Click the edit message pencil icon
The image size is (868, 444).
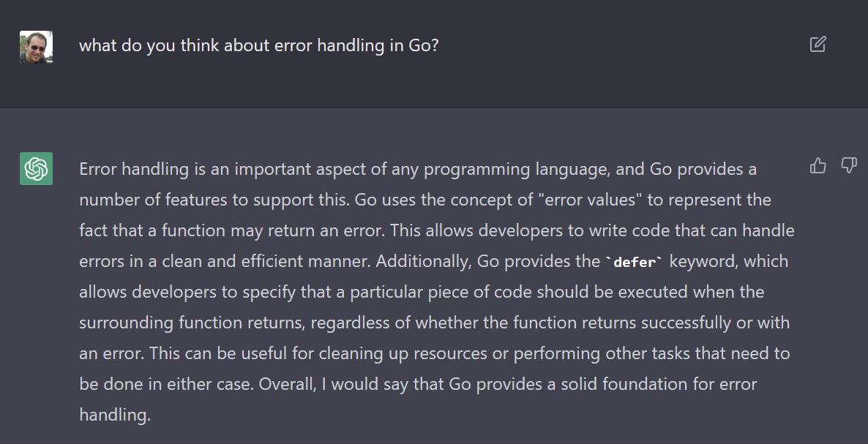point(818,45)
